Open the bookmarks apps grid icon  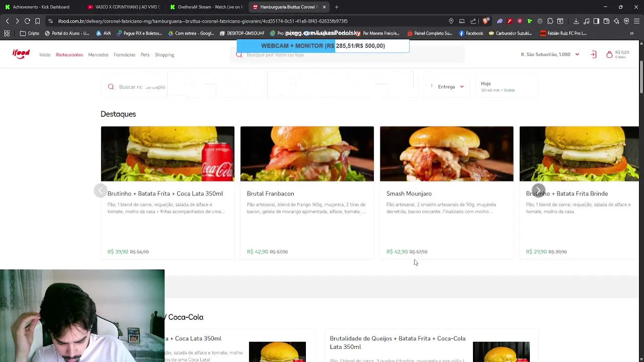(7, 33)
